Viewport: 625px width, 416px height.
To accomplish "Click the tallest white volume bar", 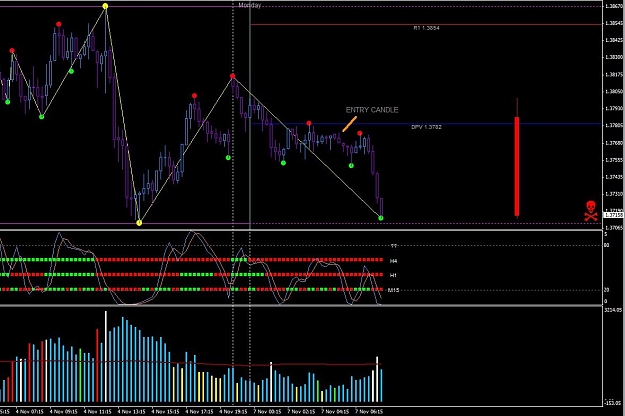I will tap(106, 357).
